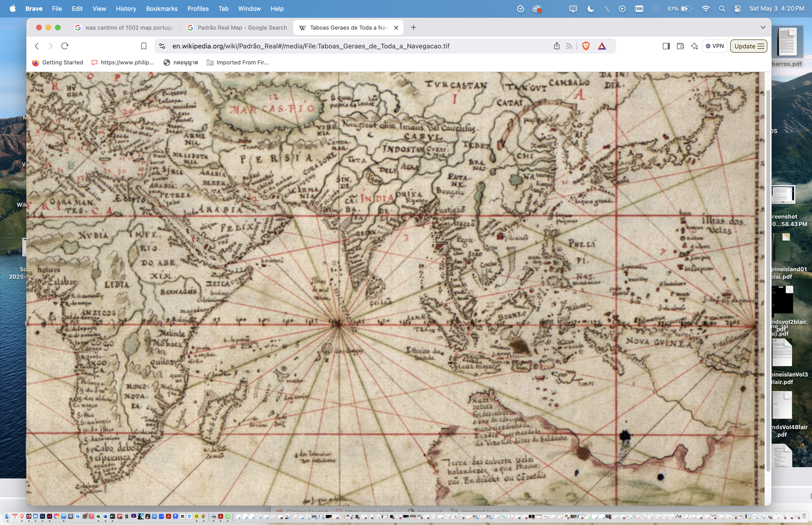Close the Taboas Geraes tab
Viewport: 812px width, 525px height.
396,28
